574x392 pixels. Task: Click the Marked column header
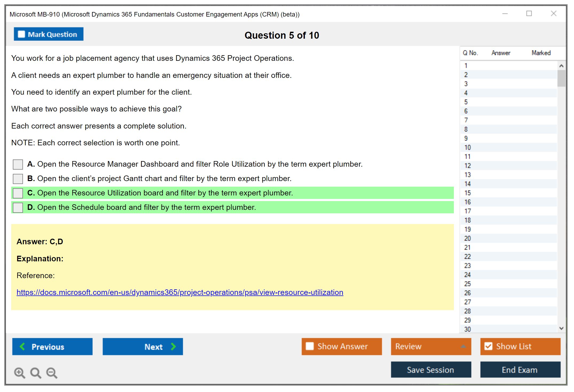[x=541, y=53]
